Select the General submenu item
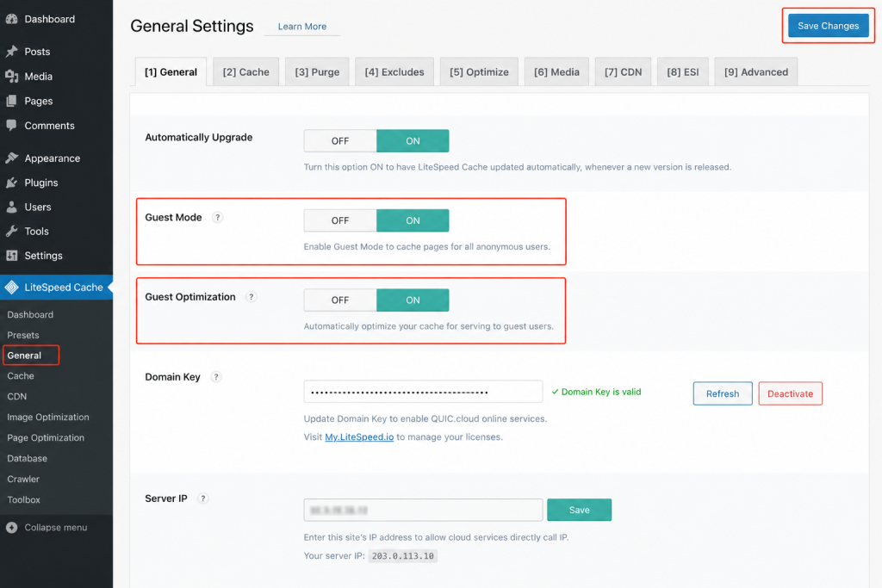 click(24, 356)
